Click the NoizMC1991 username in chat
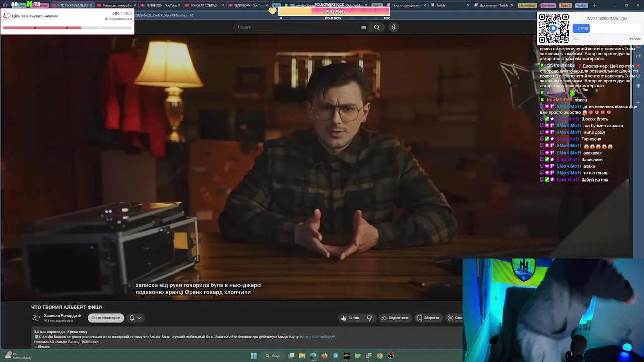The image size is (644, 362). [x=559, y=100]
